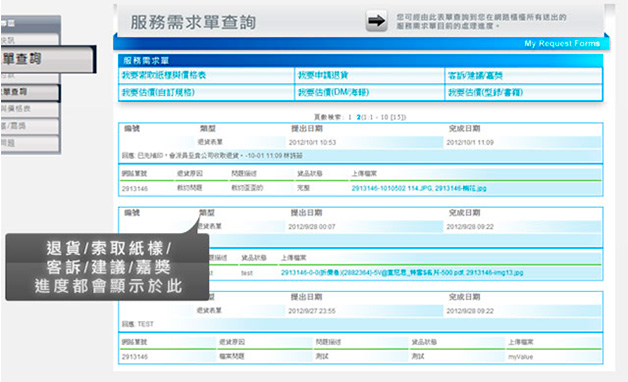This screenshot has height=382, width=628.
Task: Open the sidebar item ending in 價格表
Action: (30, 109)
